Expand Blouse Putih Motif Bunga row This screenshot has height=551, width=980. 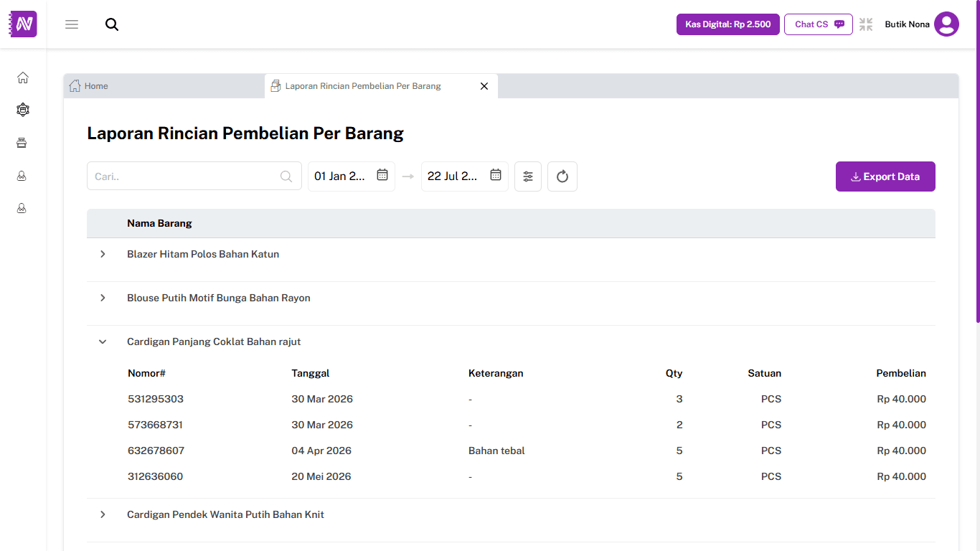(103, 298)
